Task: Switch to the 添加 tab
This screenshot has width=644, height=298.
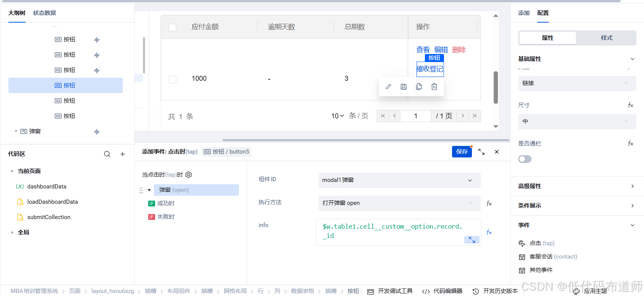Action: click(524, 13)
